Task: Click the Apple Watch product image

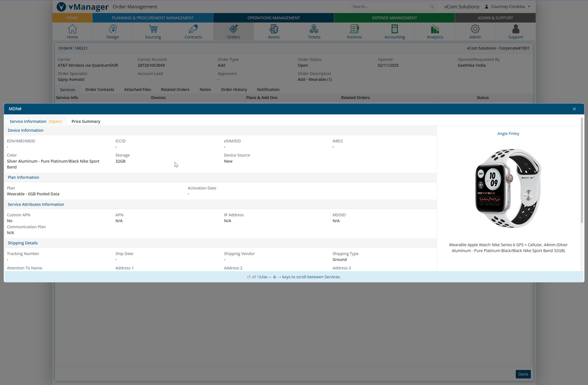Action: coord(508,188)
